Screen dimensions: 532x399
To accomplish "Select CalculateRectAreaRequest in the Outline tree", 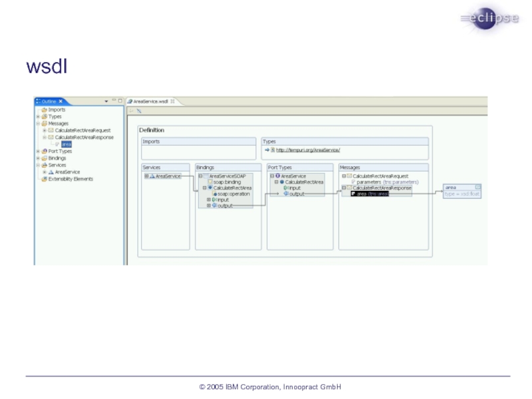I will tap(82, 130).
